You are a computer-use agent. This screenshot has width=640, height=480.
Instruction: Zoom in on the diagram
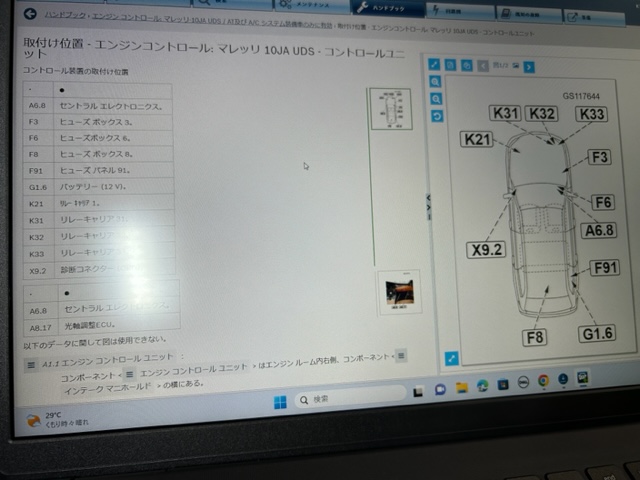(x=435, y=82)
